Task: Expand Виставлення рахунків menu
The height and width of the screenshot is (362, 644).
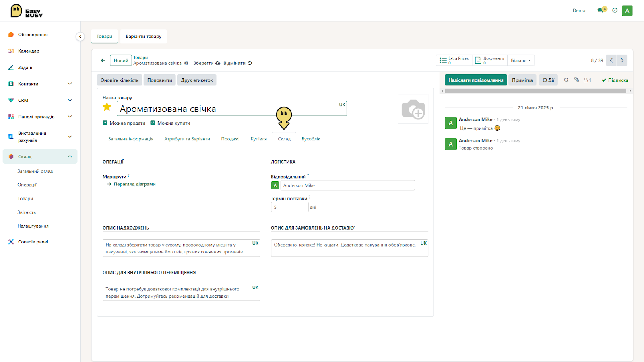Action: coord(70,136)
